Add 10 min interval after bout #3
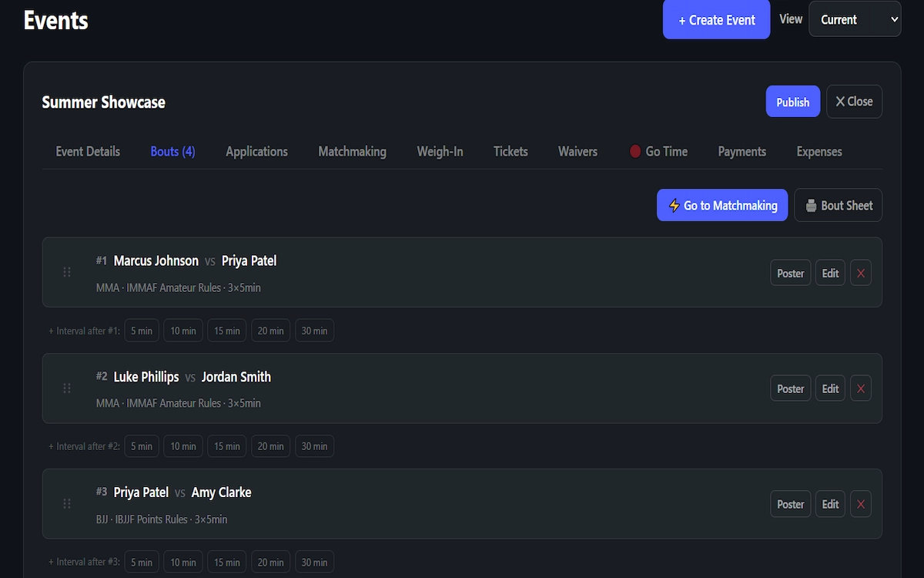This screenshot has width=924, height=578. (183, 562)
